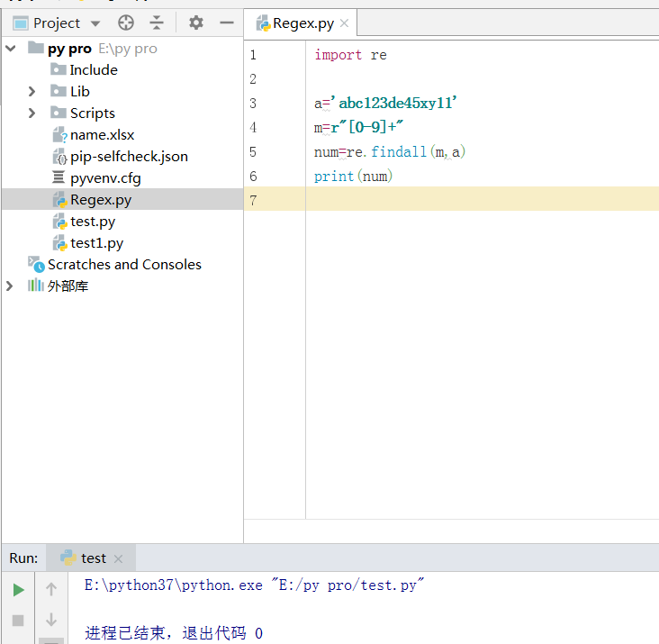Click the green Rerun play button
659x644 pixels.
(18, 590)
